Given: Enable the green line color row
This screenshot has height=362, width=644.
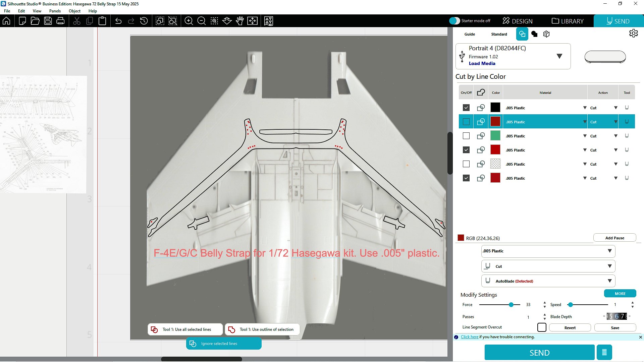Looking at the screenshot, I should 466,136.
